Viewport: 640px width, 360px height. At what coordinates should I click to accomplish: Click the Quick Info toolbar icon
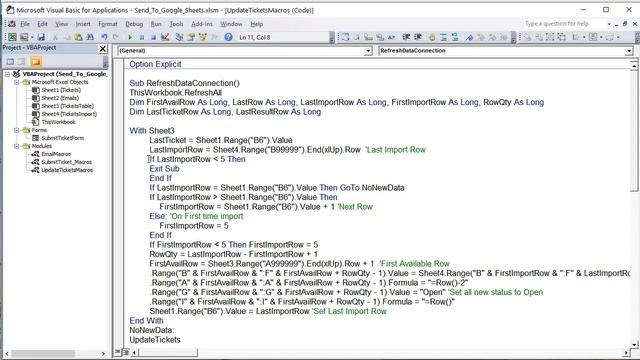(369, 37)
